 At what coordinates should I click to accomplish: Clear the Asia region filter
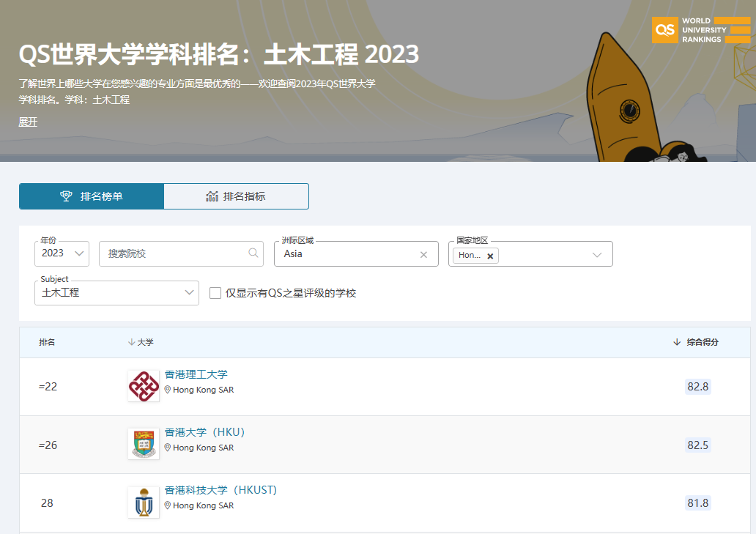424,254
